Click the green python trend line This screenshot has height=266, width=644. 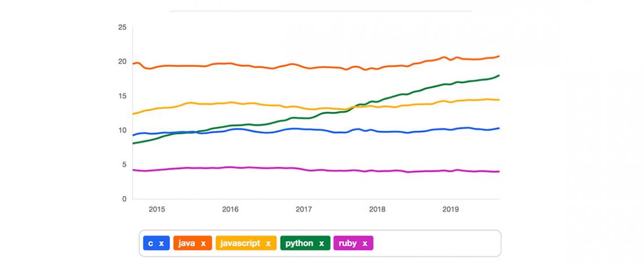click(395, 96)
